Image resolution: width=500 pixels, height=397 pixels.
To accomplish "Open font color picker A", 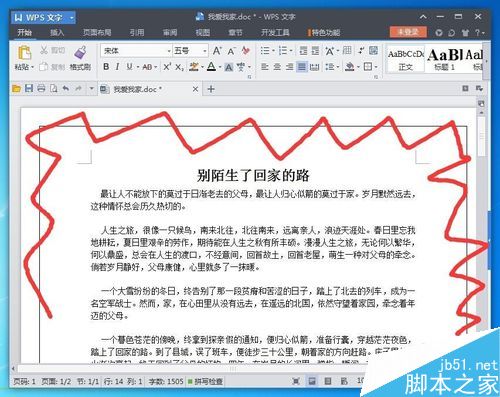I will 212,67.
